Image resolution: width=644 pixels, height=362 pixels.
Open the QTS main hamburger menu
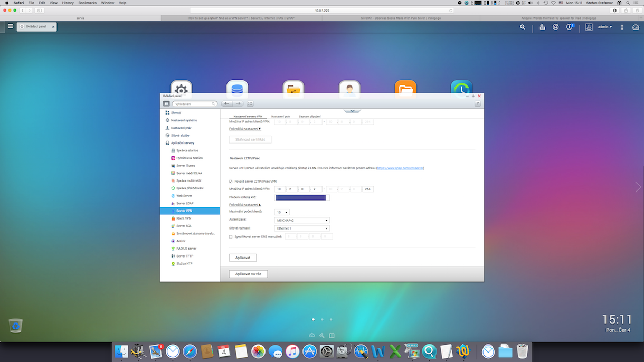click(x=10, y=26)
